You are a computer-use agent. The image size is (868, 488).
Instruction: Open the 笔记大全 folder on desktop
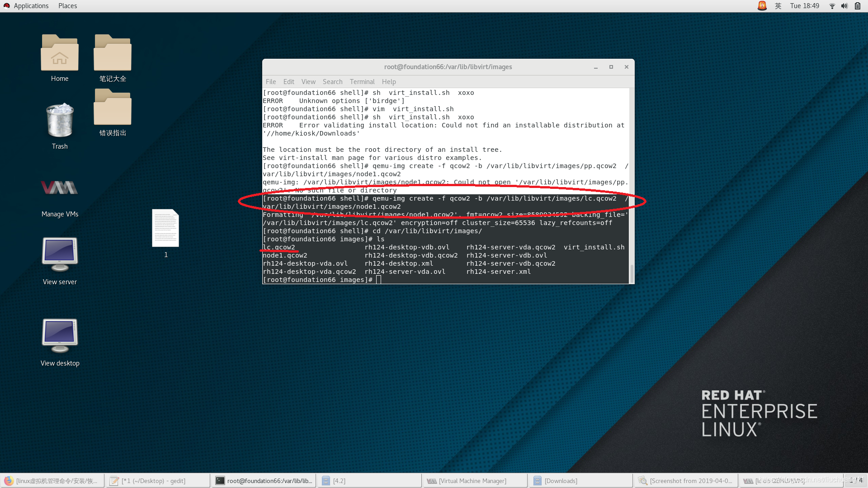113,58
